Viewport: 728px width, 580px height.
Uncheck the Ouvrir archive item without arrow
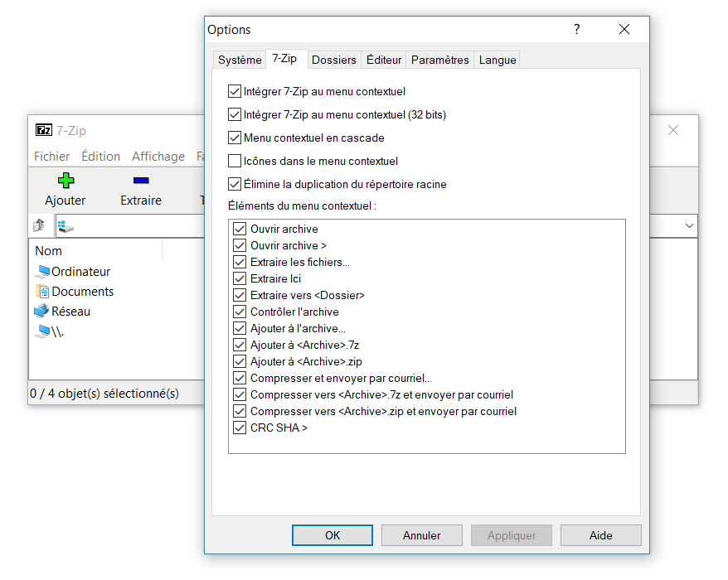[240, 229]
